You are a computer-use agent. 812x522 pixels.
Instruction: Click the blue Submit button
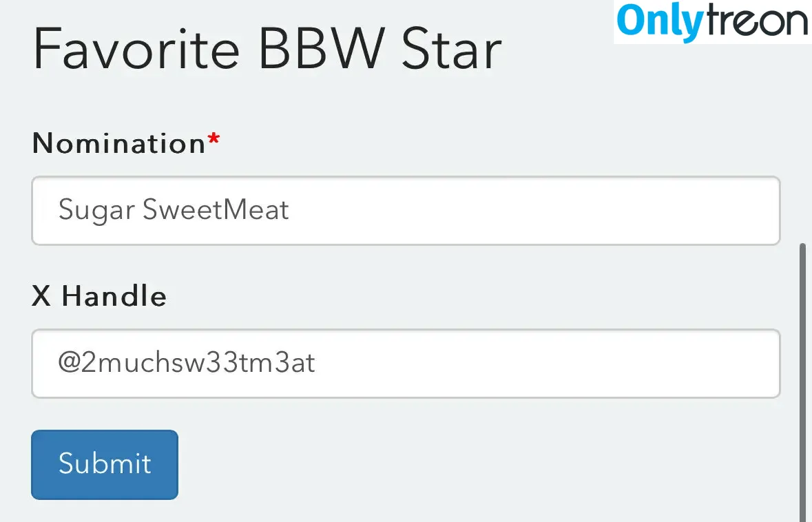click(105, 465)
